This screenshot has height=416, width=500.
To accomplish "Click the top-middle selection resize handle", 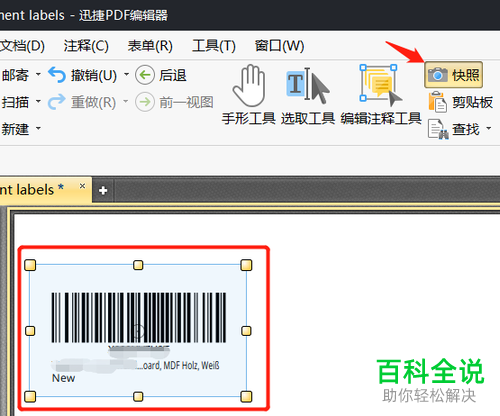I will pyautogui.click(x=138, y=265).
